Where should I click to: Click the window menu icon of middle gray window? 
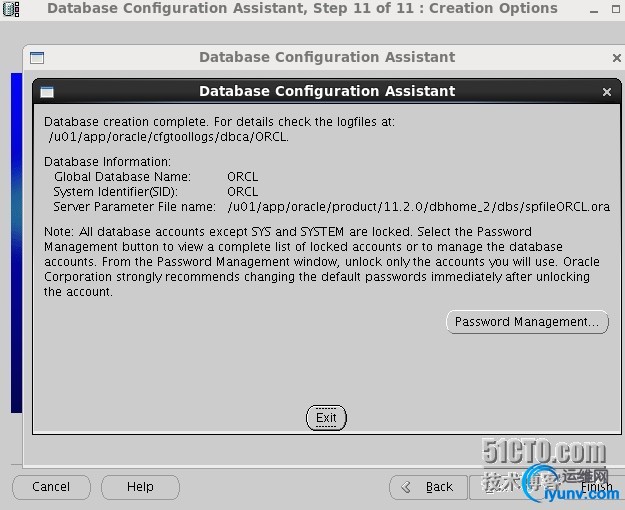pyautogui.click(x=37, y=58)
